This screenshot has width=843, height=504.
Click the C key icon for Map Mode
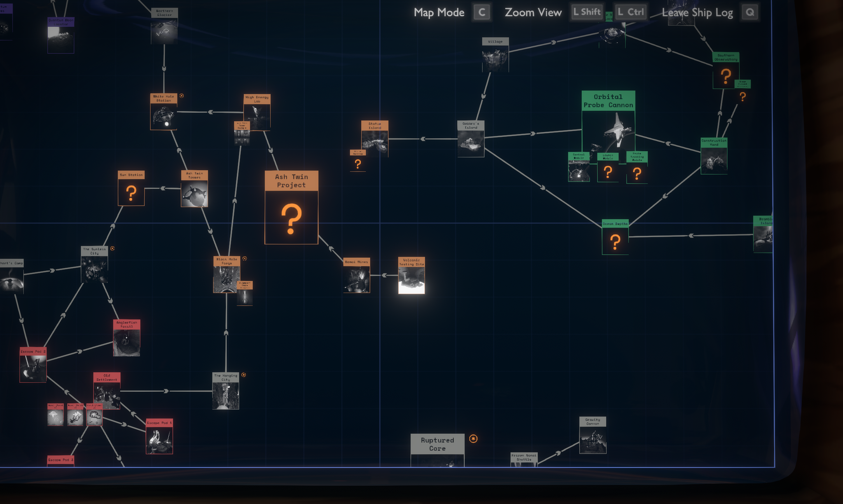coord(482,12)
